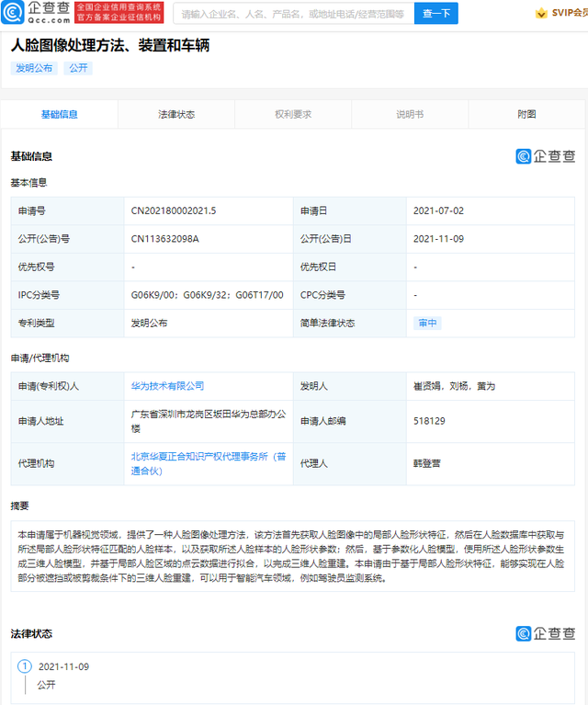Click the Qcc.com logo in the header

click(36, 13)
